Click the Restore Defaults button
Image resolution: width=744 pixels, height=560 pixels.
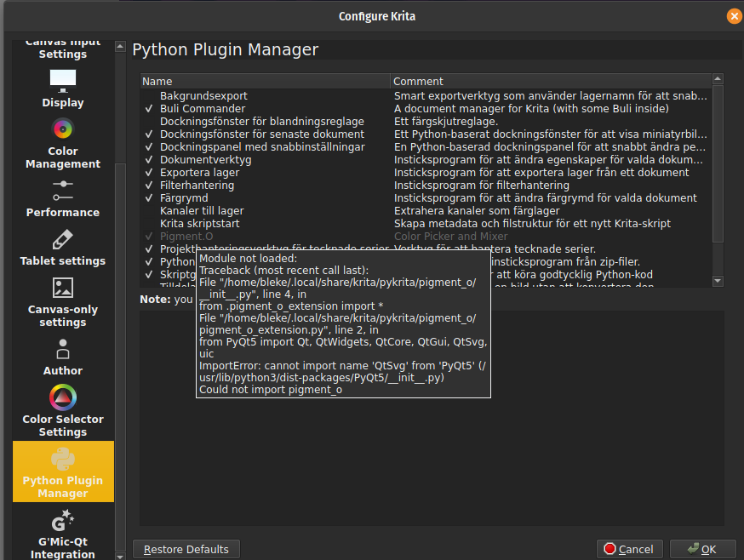(x=186, y=549)
